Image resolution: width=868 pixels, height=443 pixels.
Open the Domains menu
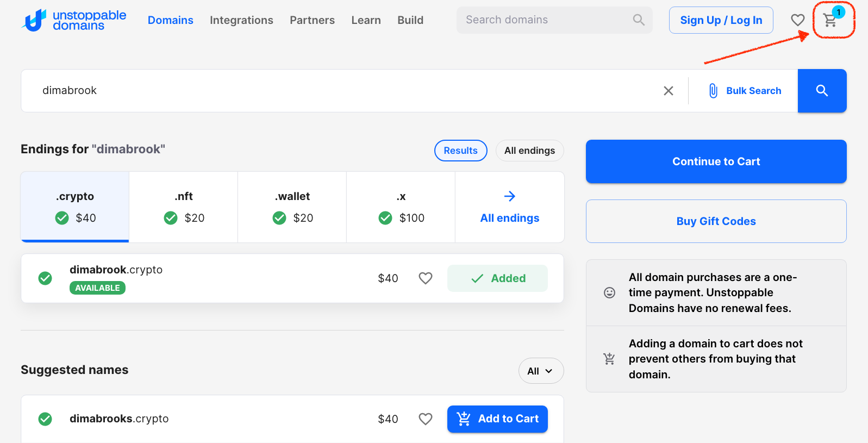[171, 20]
